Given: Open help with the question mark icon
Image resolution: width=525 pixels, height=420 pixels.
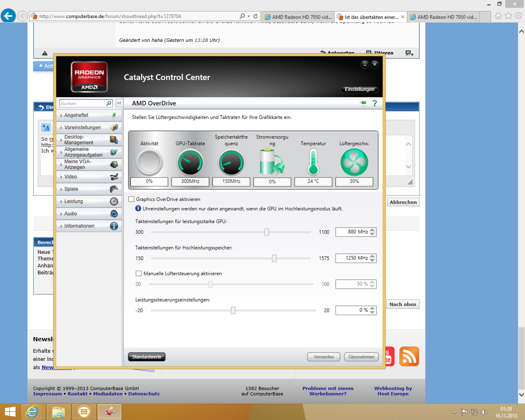Looking at the screenshot, I should pos(374,103).
